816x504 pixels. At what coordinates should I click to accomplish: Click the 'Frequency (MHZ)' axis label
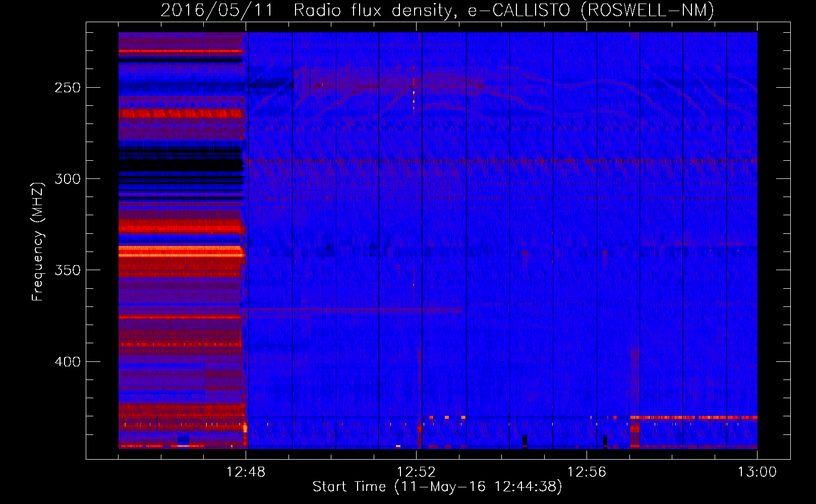point(38,241)
